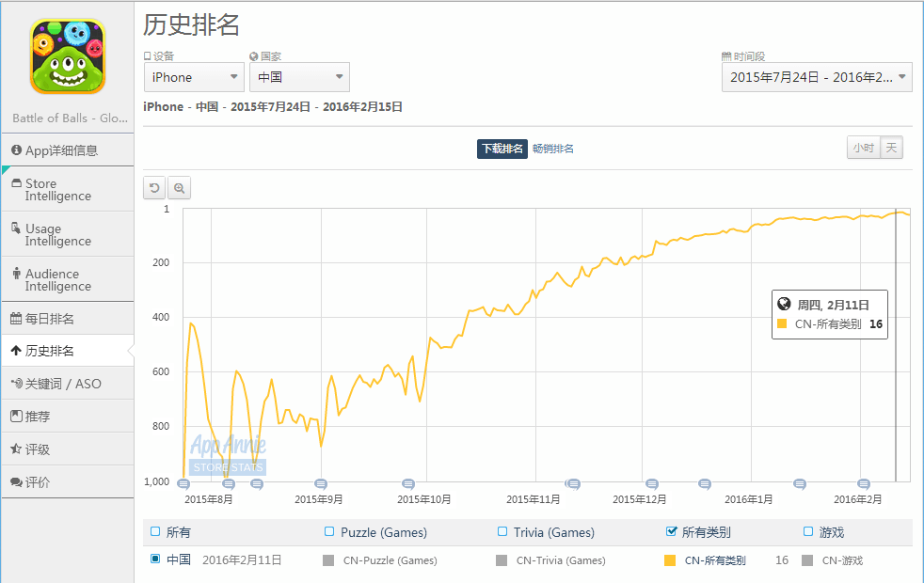The width and height of the screenshot is (924, 583).
Task: Click the Battle of Balls app icon
Action: 67,56
